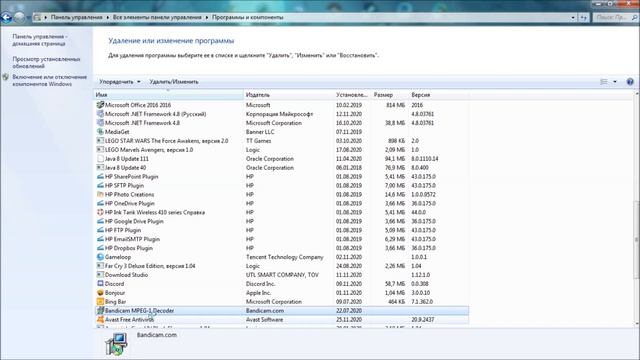Click the Apple Inc. publisher cell
The width and height of the screenshot is (640, 360).
pos(258,293)
